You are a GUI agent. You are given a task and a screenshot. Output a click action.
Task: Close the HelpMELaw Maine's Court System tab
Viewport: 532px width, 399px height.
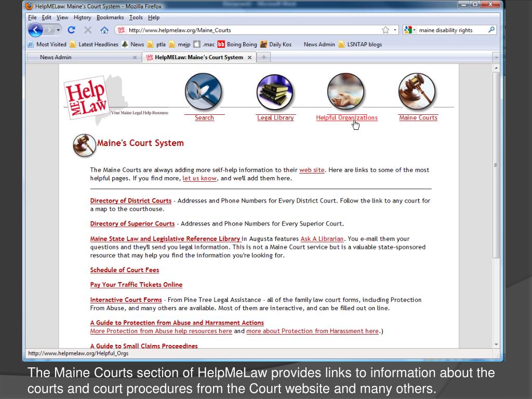click(249, 58)
